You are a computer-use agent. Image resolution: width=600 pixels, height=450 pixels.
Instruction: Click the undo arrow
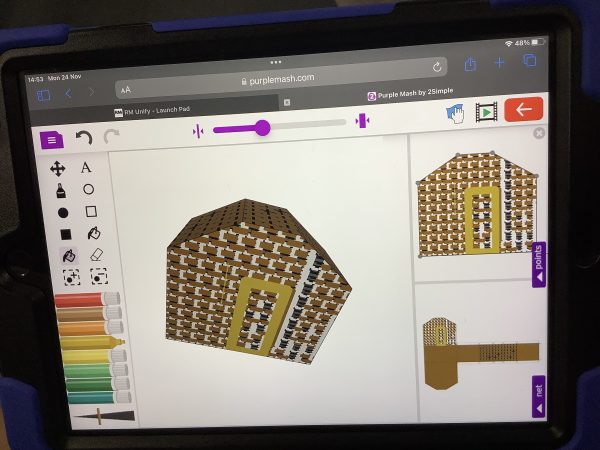(x=84, y=138)
